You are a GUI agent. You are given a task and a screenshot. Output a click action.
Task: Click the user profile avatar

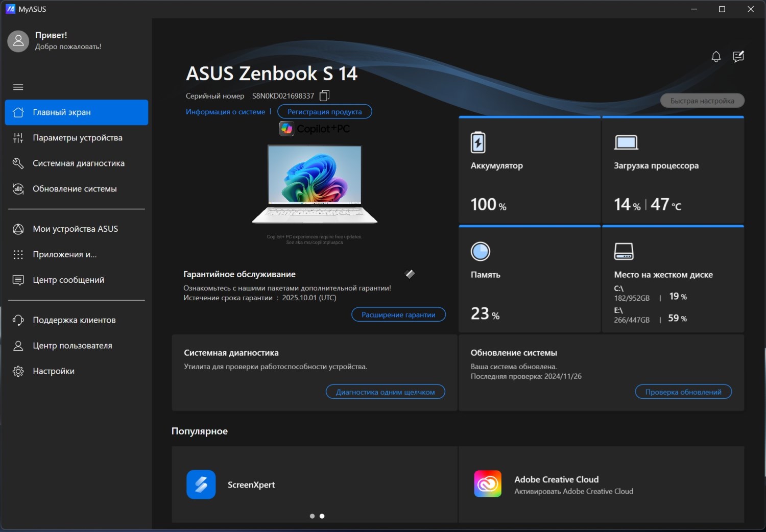pos(18,41)
